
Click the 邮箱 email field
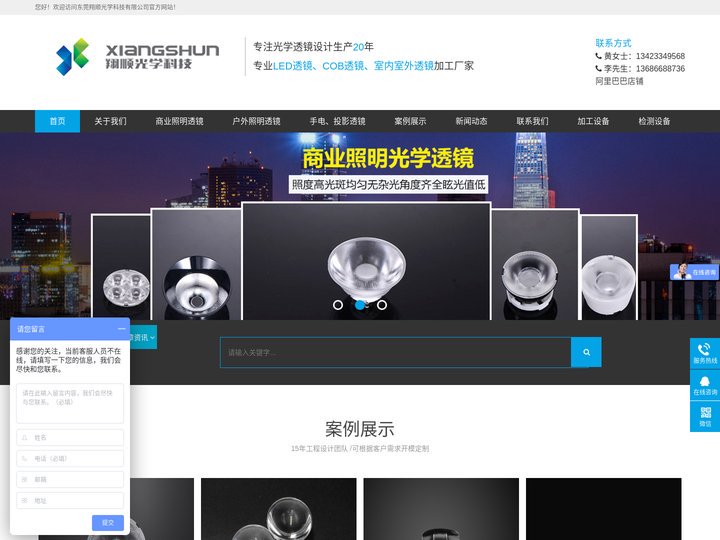[70, 479]
